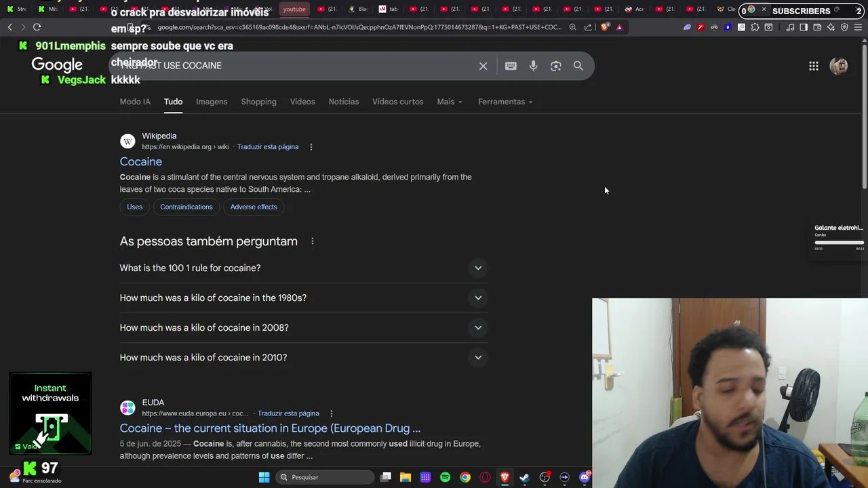Viewport: 868px width, 488px height.
Task: Open the 'Mais' search filters dropdown
Action: point(450,102)
